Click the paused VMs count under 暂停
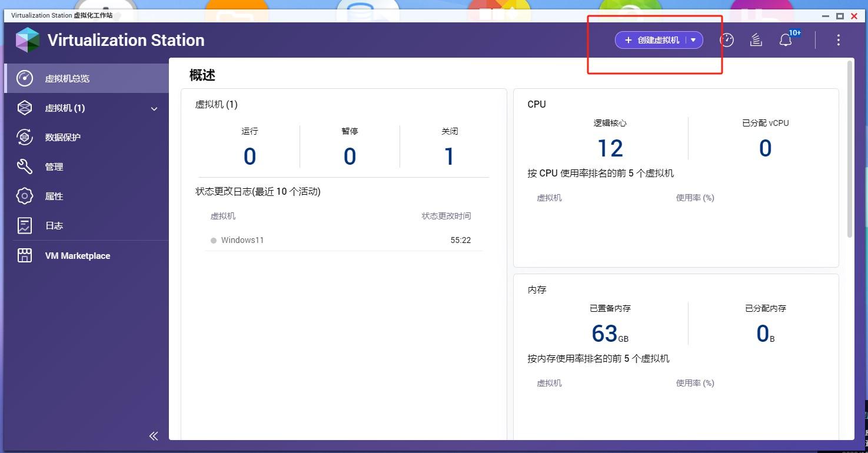Image resolution: width=868 pixels, height=453 pixels. coord(350,156)
